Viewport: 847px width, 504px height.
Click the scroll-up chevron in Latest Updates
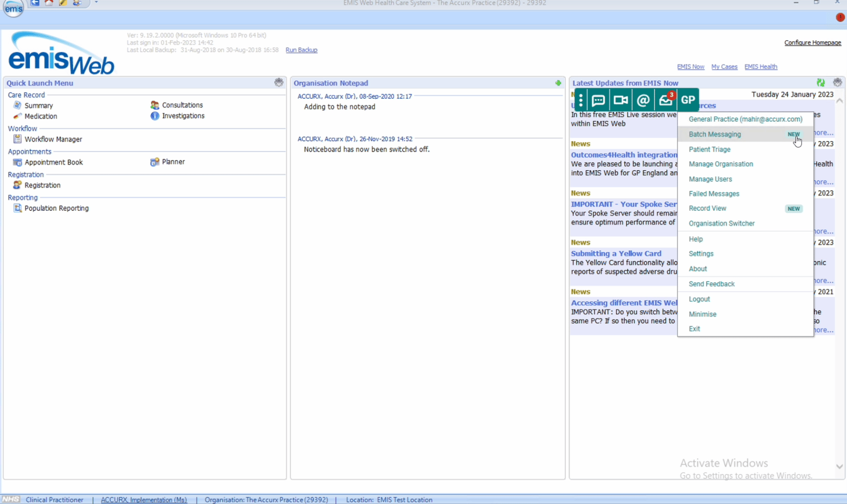[x=839, y=100]
